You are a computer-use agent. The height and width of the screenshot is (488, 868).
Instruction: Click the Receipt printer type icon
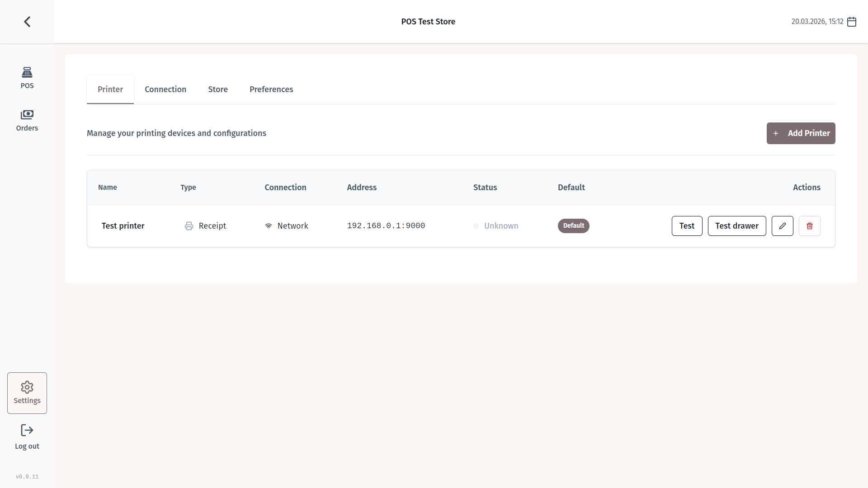[x=189, y=226]
